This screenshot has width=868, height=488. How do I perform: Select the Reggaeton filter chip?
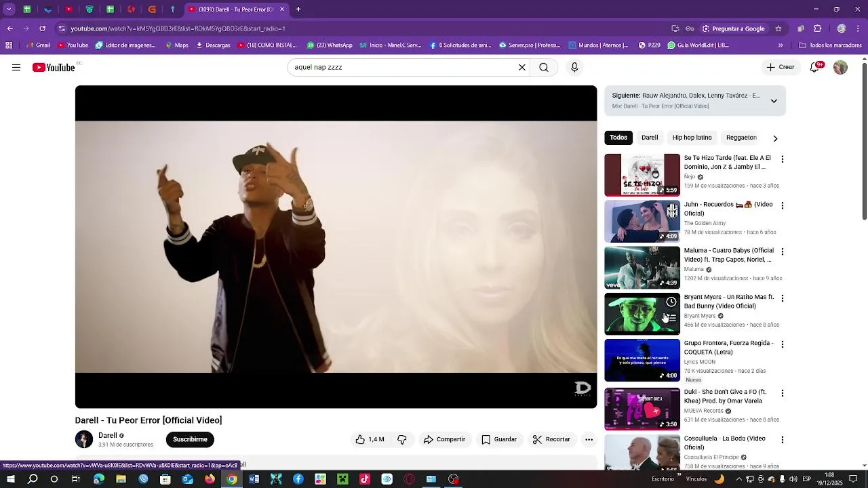741,138
